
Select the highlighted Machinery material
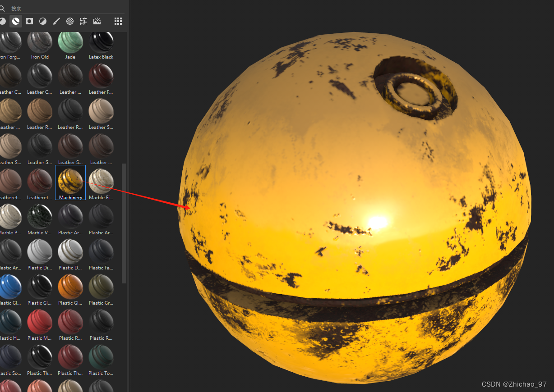pyautogui.click(x=70, y=183)
